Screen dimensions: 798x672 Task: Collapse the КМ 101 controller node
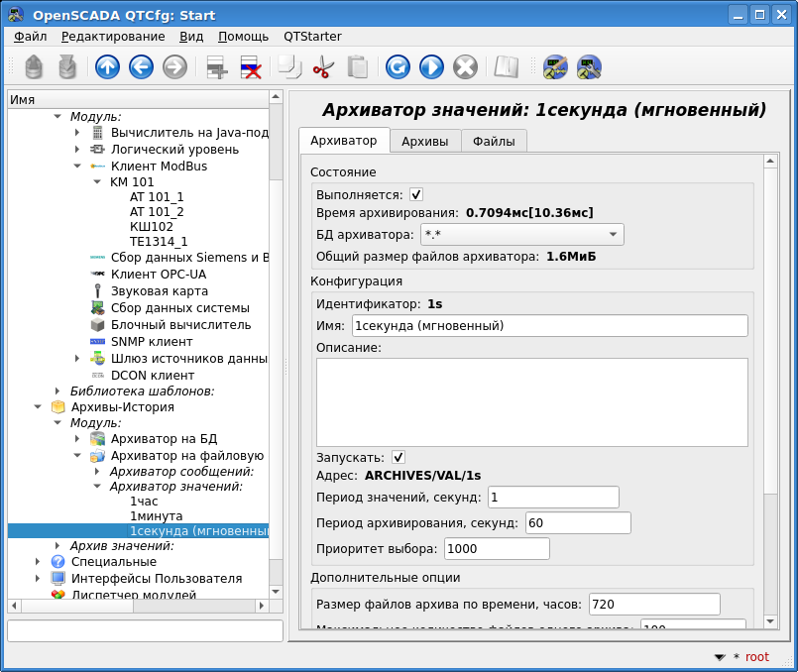(97, 181)
